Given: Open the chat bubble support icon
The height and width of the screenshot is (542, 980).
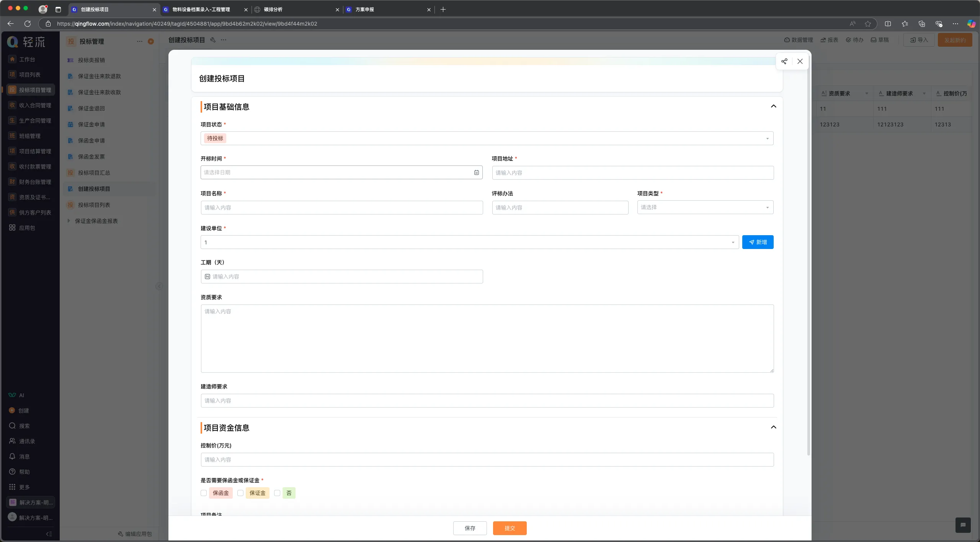Looking at the screenshot, I should (963, 525).
